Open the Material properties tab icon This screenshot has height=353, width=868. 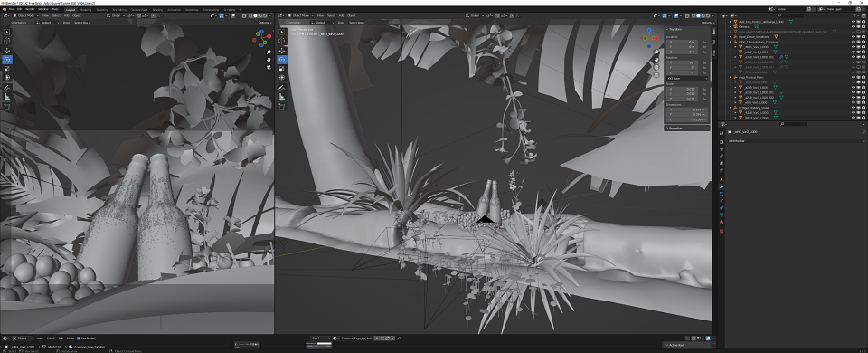tap(722, 223)
